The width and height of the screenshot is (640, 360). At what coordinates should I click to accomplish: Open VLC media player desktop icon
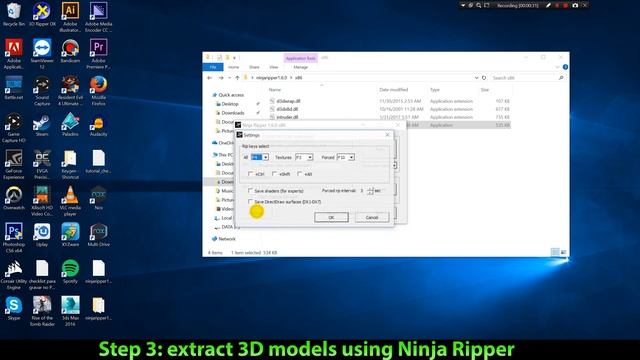(70, 200)
